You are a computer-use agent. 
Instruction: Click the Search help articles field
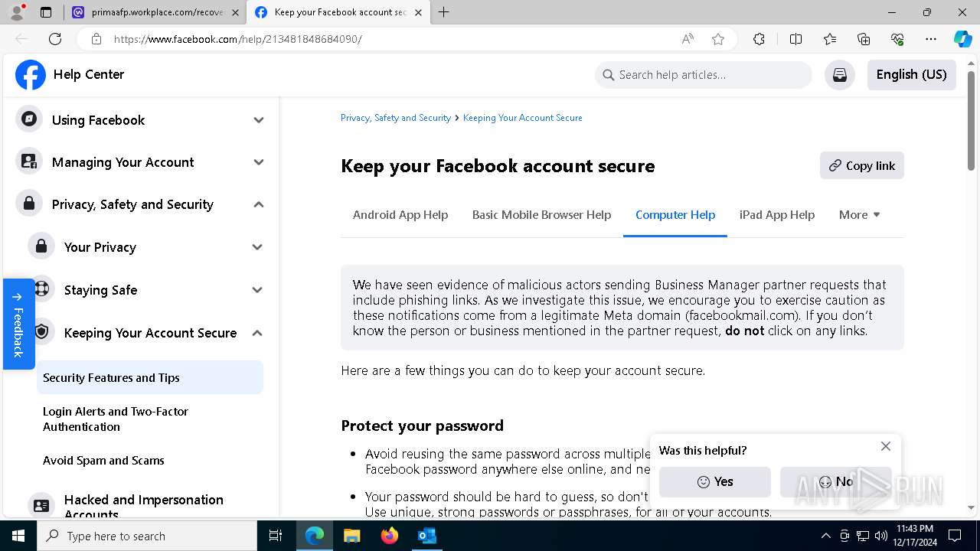pos(703,75)
